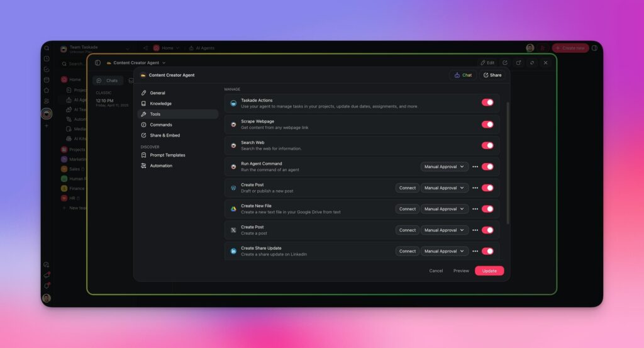Switch to the Knowledge settings tab
Screen dimensions: 644x348
tap(160, 104)
